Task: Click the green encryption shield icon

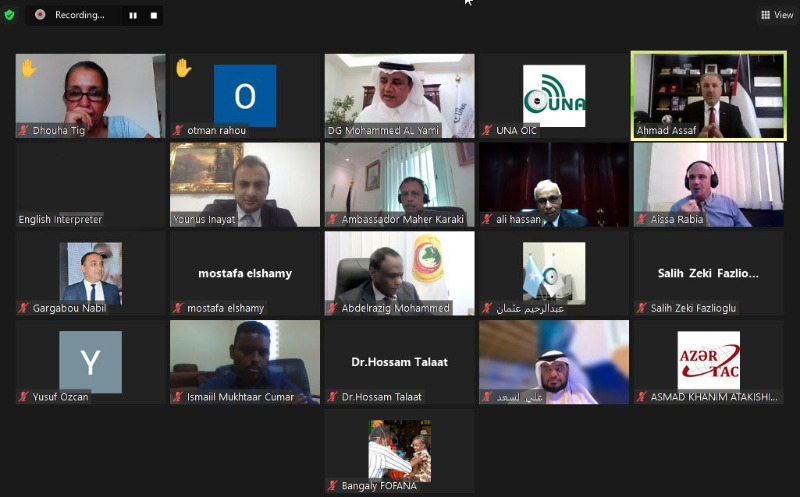Action: [x=9, y=15]
